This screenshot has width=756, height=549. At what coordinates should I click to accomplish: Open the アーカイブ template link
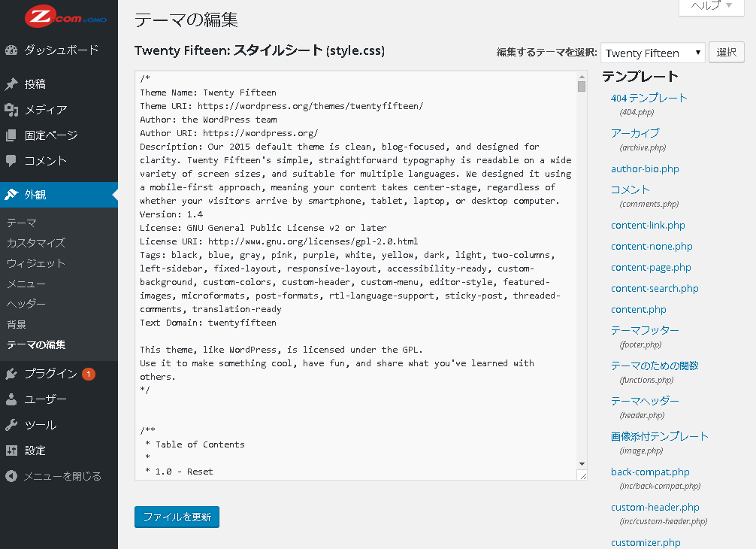tap(636, 133)
